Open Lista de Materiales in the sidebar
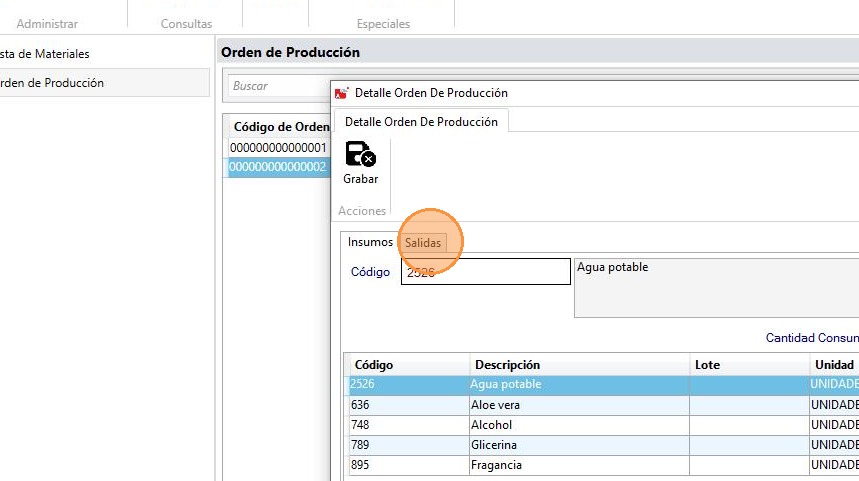The image size is (859, 481). click(47, 53)
